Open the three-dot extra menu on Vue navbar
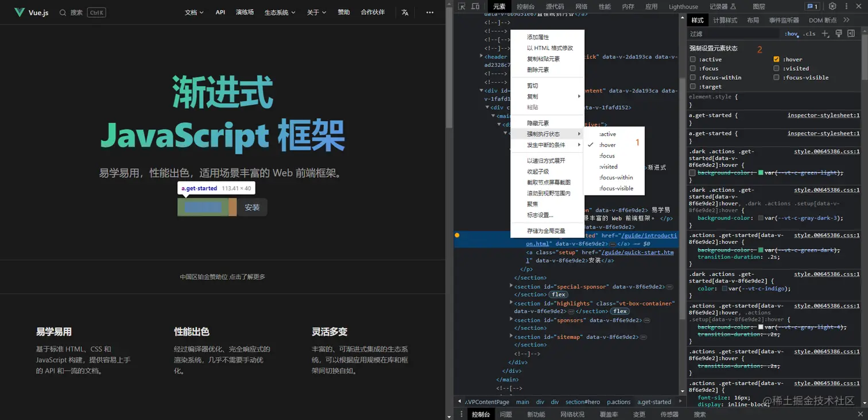 tap(430, 12)
